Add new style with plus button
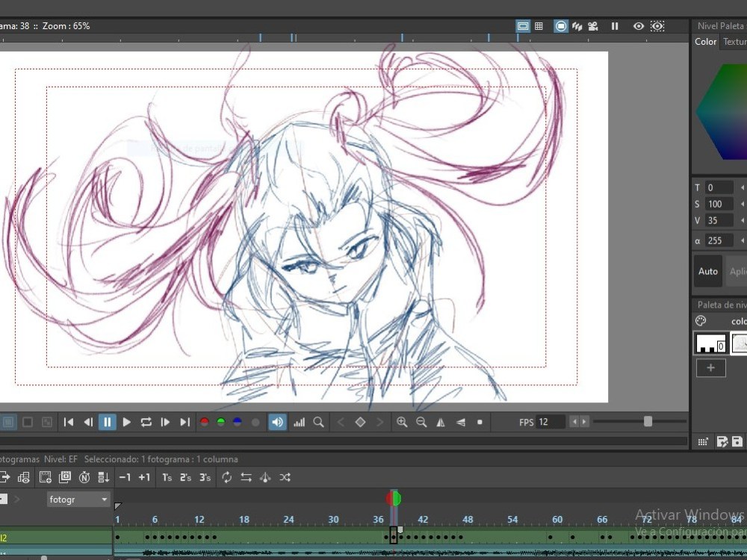 point(711,368)
